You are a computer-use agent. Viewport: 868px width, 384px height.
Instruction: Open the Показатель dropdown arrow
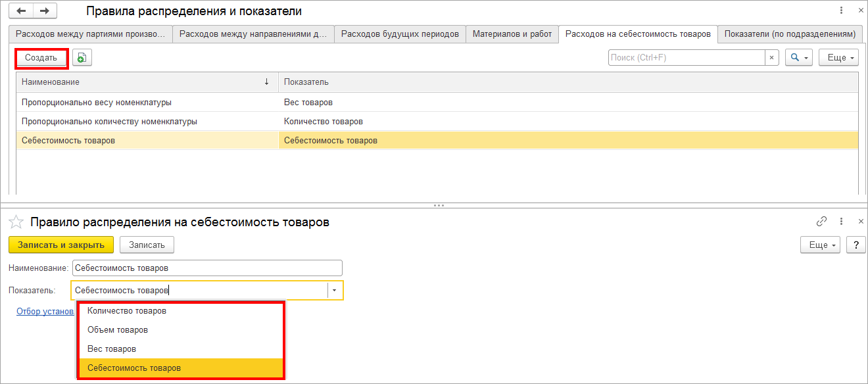[335, 290]
